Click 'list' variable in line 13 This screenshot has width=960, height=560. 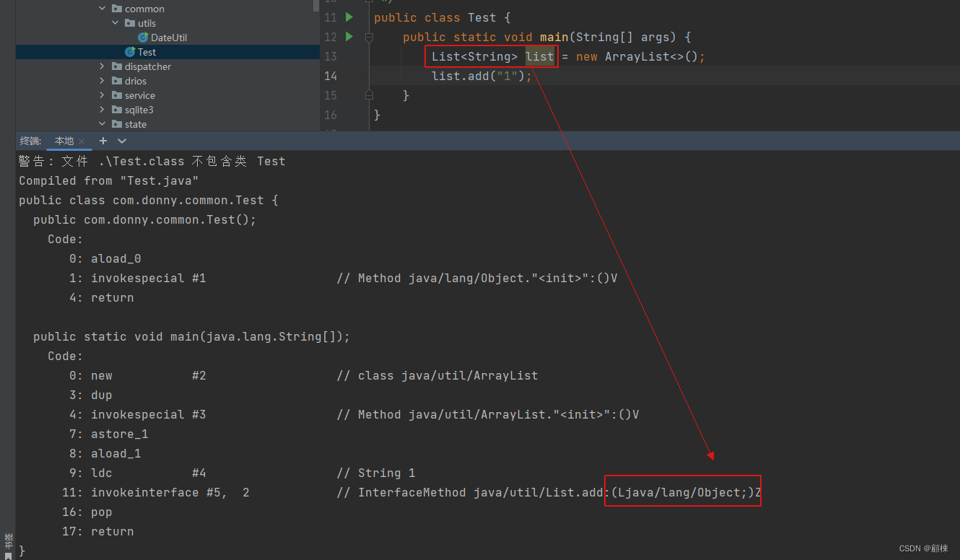coord(540,56)
